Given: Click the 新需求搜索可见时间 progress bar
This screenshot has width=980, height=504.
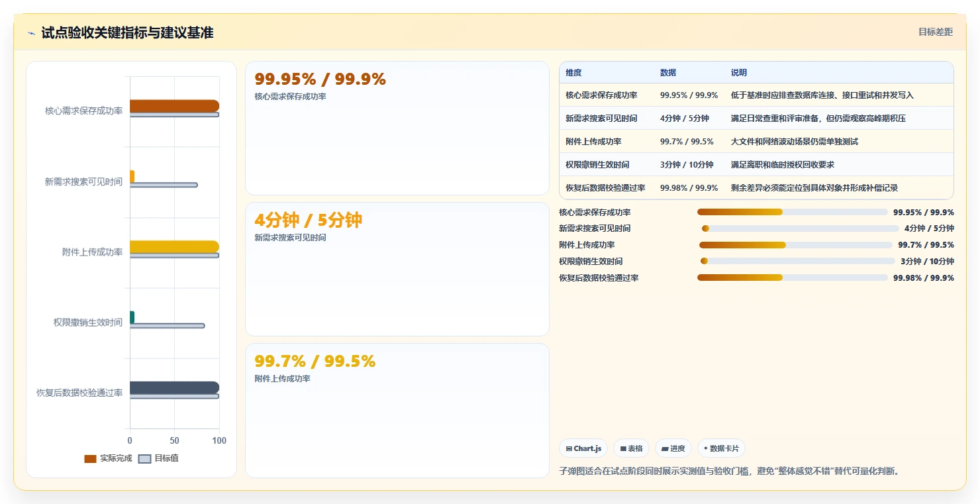Looking at the screenshot, I should tap(800, 228).
